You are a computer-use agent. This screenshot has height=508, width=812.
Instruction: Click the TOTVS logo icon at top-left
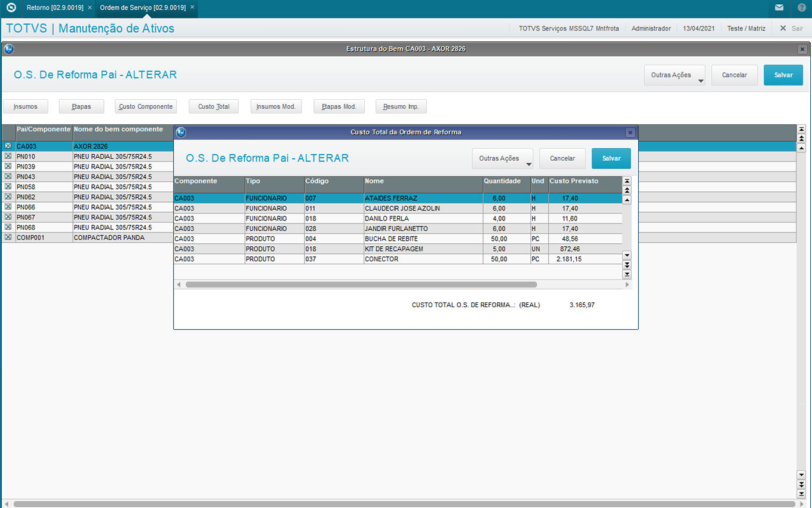[11, 8]
